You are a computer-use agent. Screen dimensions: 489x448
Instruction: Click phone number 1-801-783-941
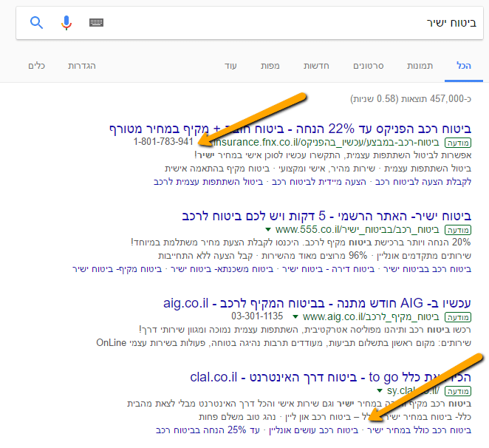[x=163, y=142]
